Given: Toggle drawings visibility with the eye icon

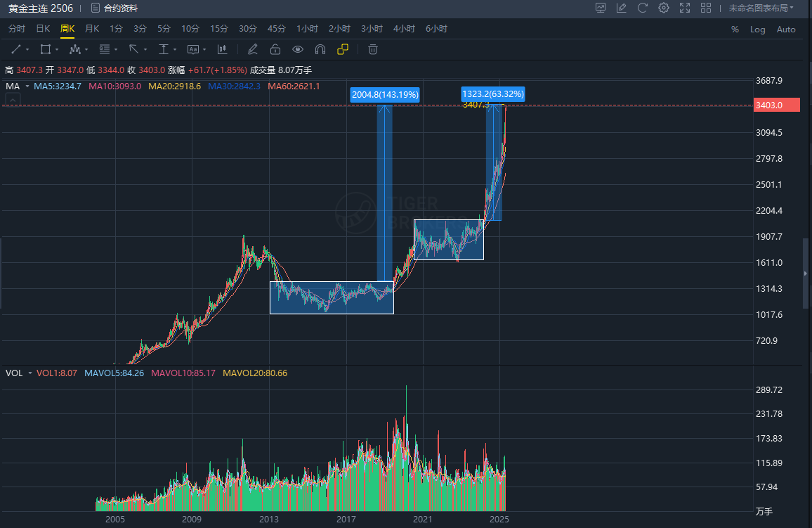Looking at the screenshot, I should click(298, 49).
